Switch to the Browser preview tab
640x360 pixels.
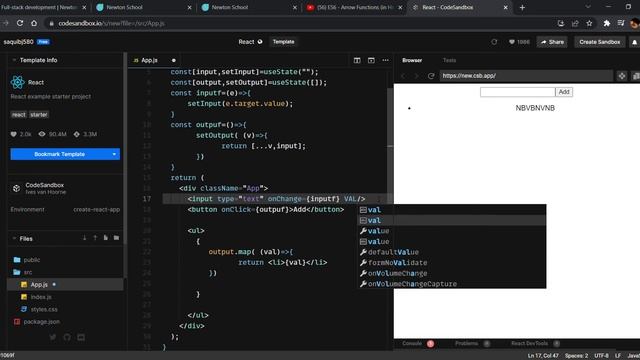click(412, 60)
